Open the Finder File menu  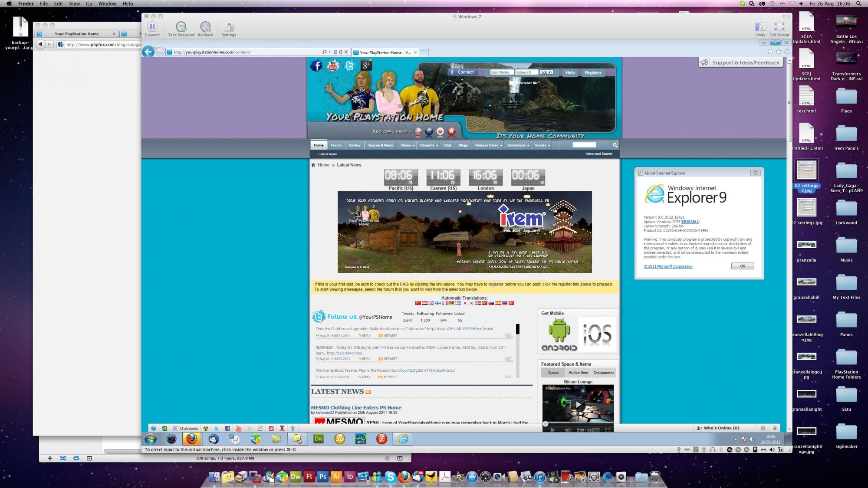tap(44, 3)
